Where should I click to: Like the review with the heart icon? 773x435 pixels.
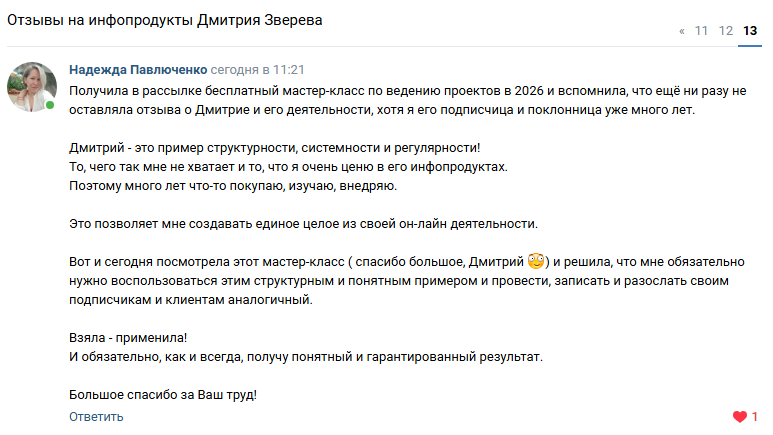point(740,416)
